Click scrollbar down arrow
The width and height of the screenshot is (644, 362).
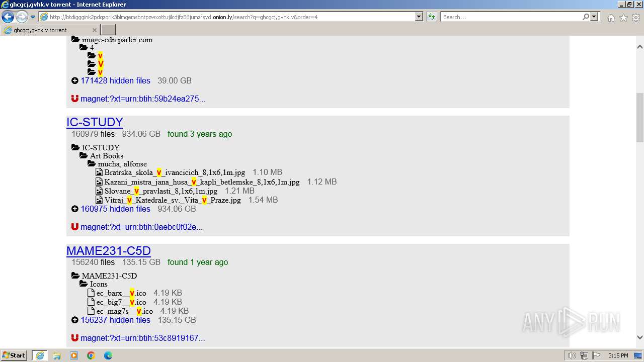(x=639, y=337)
